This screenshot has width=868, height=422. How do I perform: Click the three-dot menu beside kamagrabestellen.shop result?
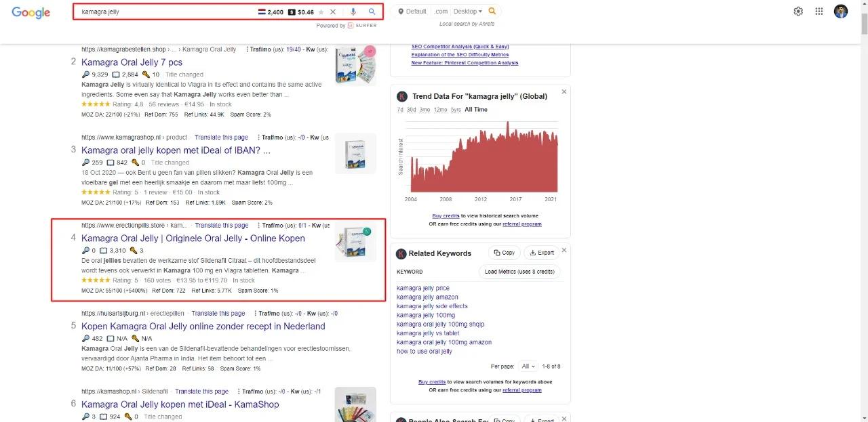coord(246,49)
